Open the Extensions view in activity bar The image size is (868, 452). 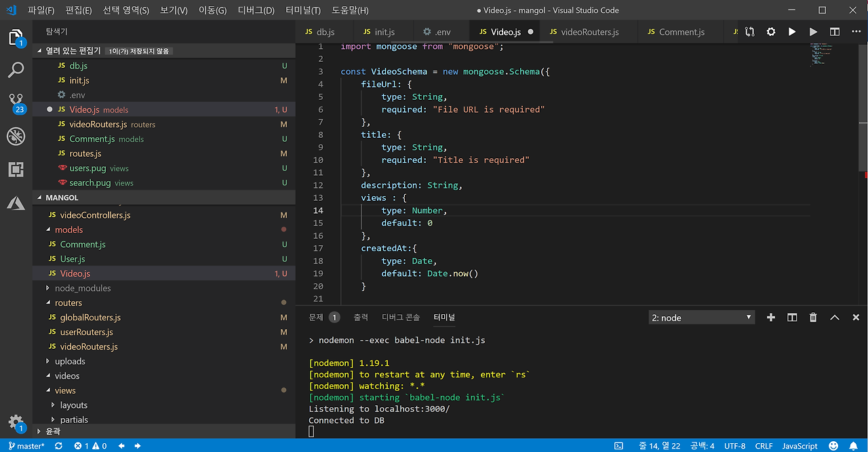16,169
